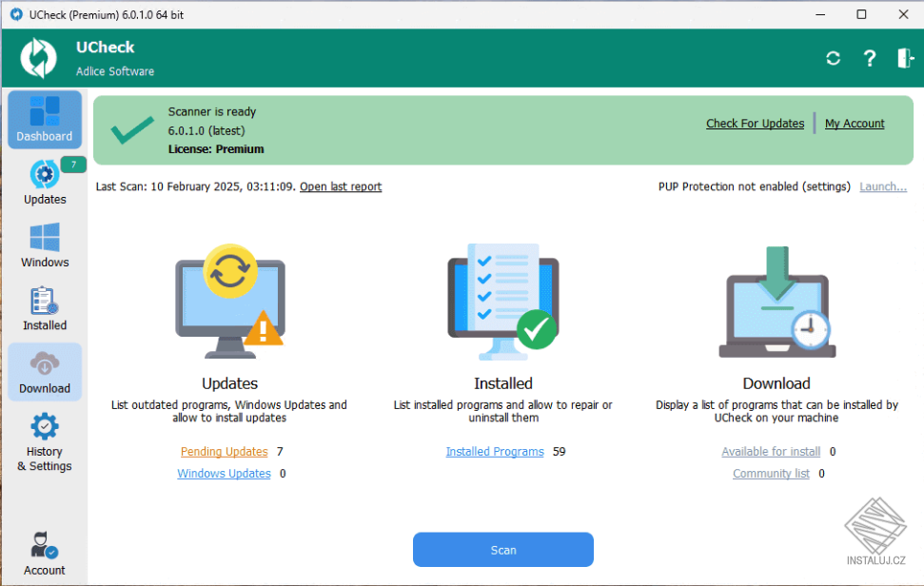The image size is (924, 586).
Task: Open Installed Programs link
Action: tap(495, 451)
